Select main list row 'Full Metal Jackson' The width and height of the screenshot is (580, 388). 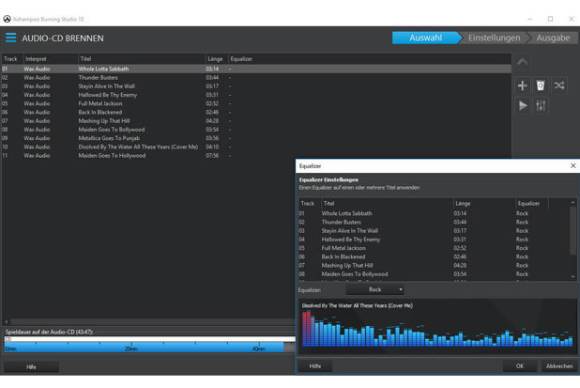point(257,104)
